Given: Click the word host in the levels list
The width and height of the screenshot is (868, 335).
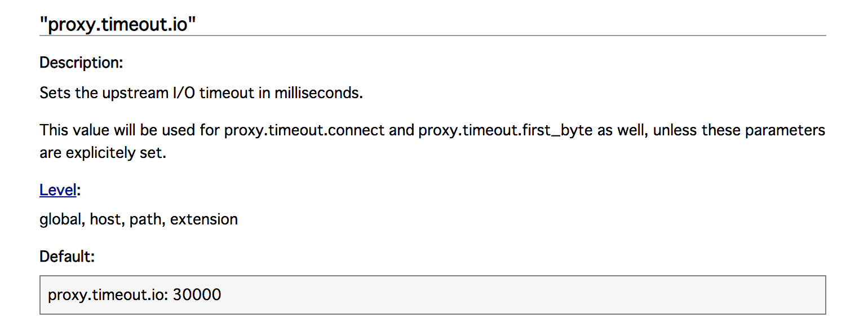Looking at the screenshot, I should tap(106, 219).
